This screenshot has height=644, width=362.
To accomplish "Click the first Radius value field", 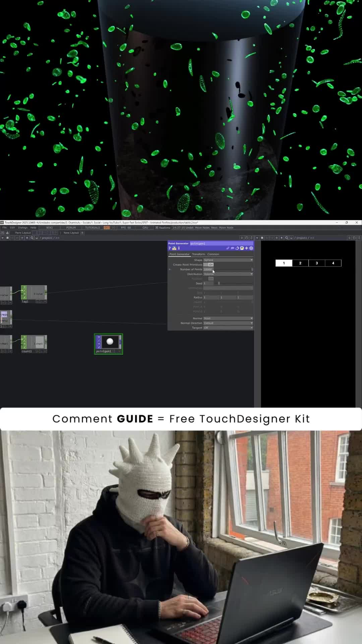I will (211, 298).
